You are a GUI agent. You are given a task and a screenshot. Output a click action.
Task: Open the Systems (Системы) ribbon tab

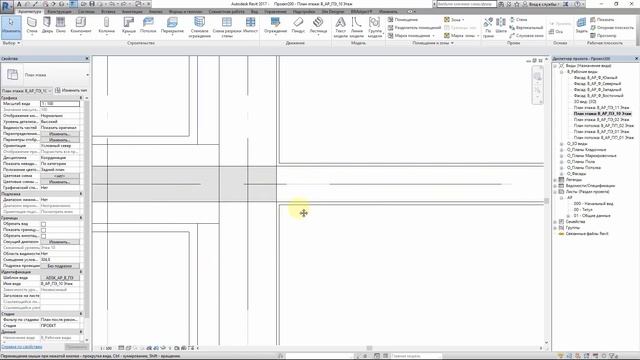(x=86, y=11)
